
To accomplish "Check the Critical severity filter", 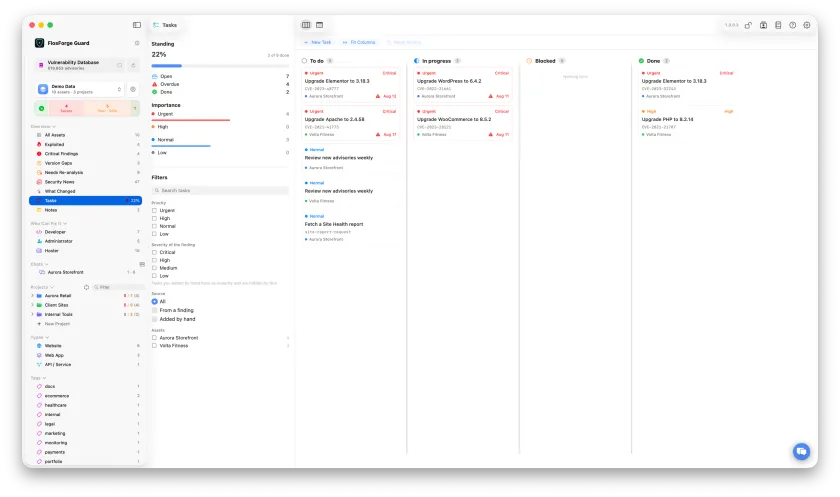I will click(154, 252).
